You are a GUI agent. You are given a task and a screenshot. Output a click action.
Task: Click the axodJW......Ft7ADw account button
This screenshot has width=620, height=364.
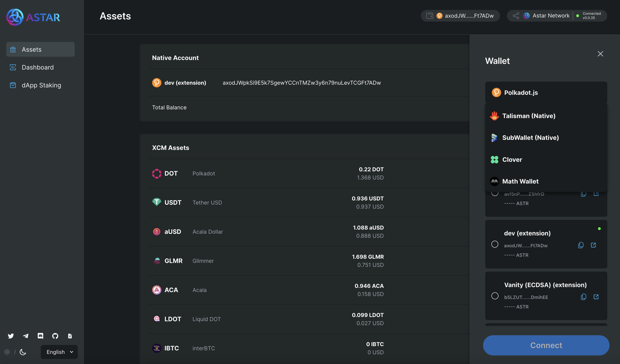(x=460, y=16)
